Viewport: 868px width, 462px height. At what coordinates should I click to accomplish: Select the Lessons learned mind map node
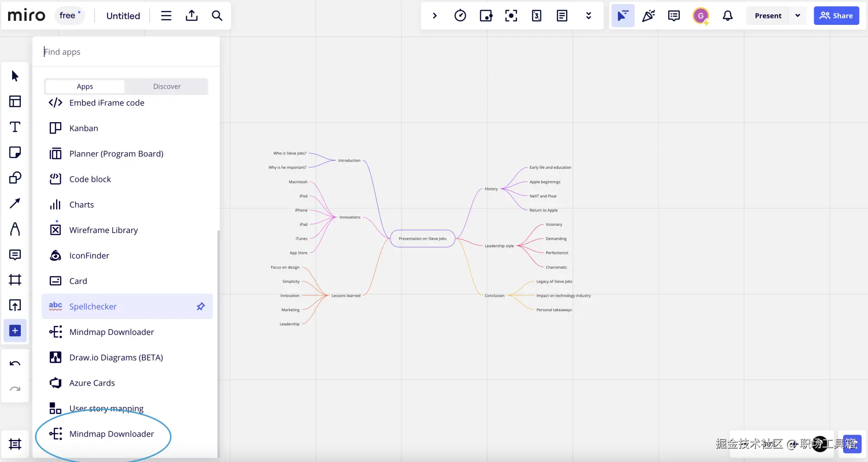[x=346, y=296]
